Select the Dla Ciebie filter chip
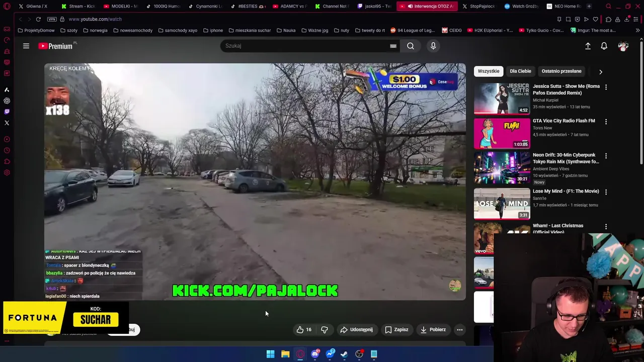Viewport: 644px width, 362px height. click(x=520, y=71)
